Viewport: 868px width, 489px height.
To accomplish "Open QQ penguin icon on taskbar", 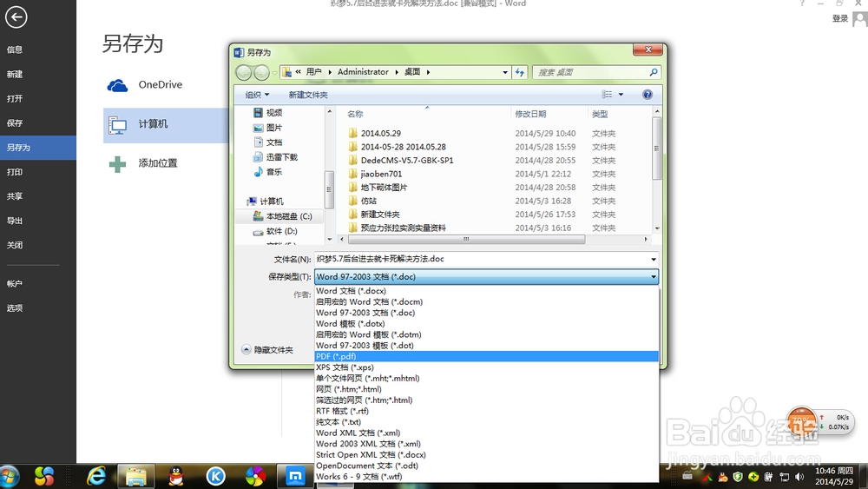I will click(x=176, y=476).
